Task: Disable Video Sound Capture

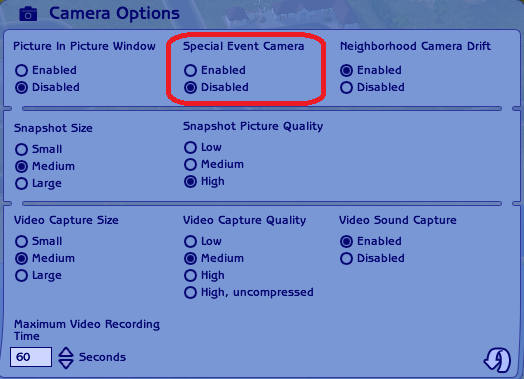Action: pos(346,259)
